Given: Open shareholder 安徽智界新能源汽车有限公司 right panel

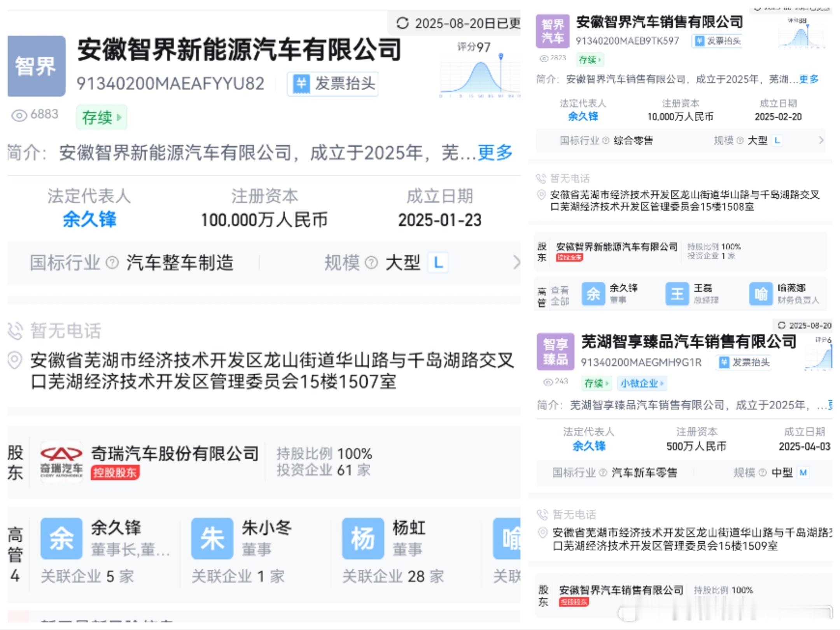Looking at the screenshot, I should [617, 247].
